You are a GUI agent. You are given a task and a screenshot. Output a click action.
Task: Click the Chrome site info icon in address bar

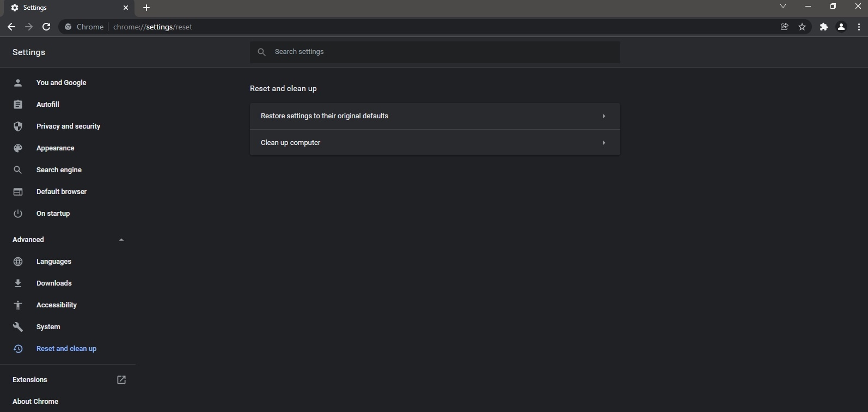pyautogui.click(x=68, y=27)
